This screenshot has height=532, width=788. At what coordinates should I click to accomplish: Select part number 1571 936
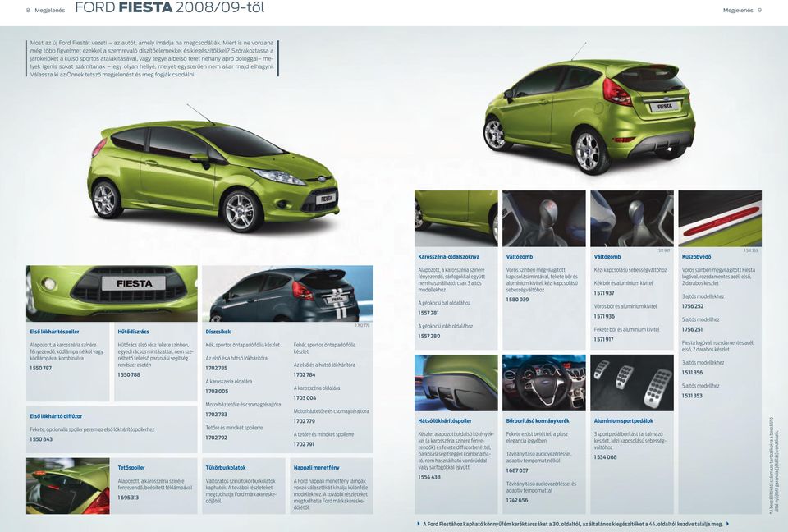click(x=605, y=316)
